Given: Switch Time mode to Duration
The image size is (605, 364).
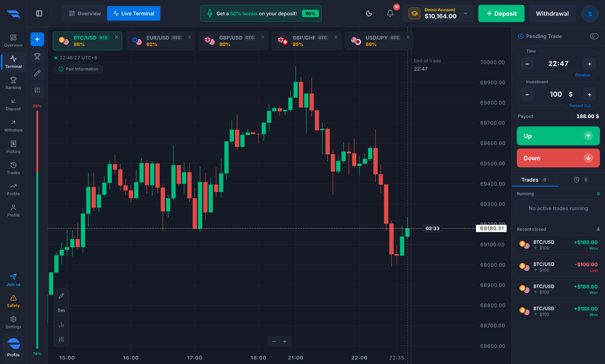Looking at the screenshot, I should click(x=583, y=75).
